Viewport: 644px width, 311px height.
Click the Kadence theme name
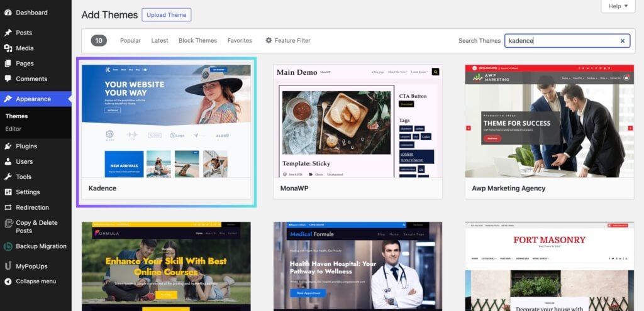[x=103, y=188]
